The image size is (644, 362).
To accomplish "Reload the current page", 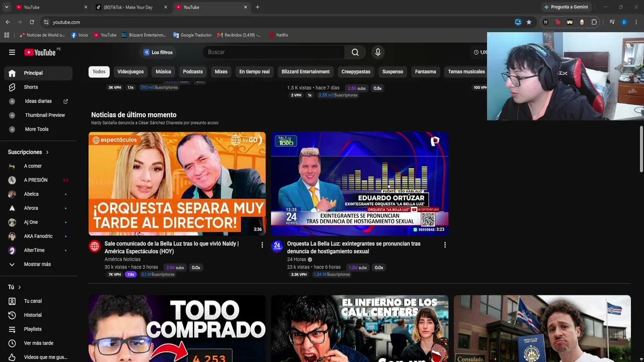I will tap(32, 22).
